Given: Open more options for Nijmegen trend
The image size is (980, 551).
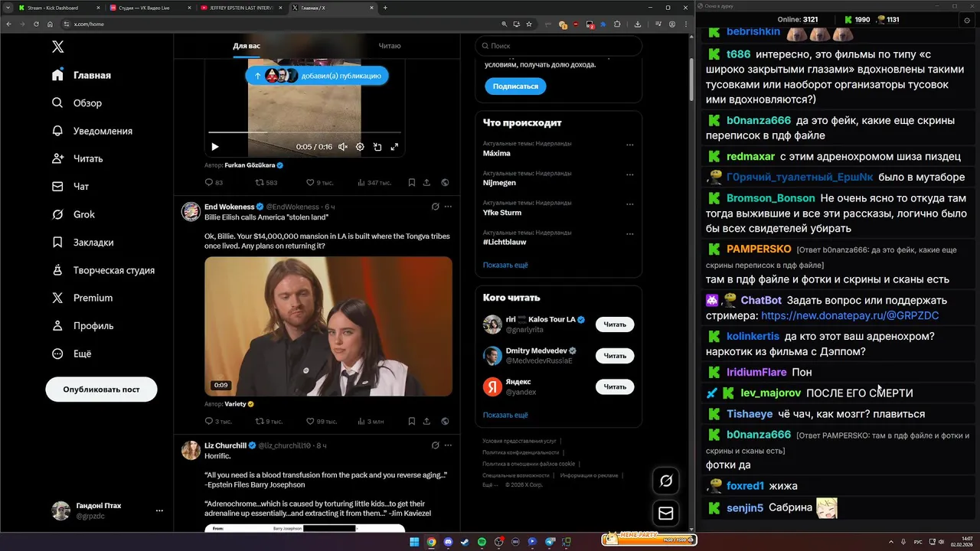Looking at the screenshot, I should tap(630, 174).
